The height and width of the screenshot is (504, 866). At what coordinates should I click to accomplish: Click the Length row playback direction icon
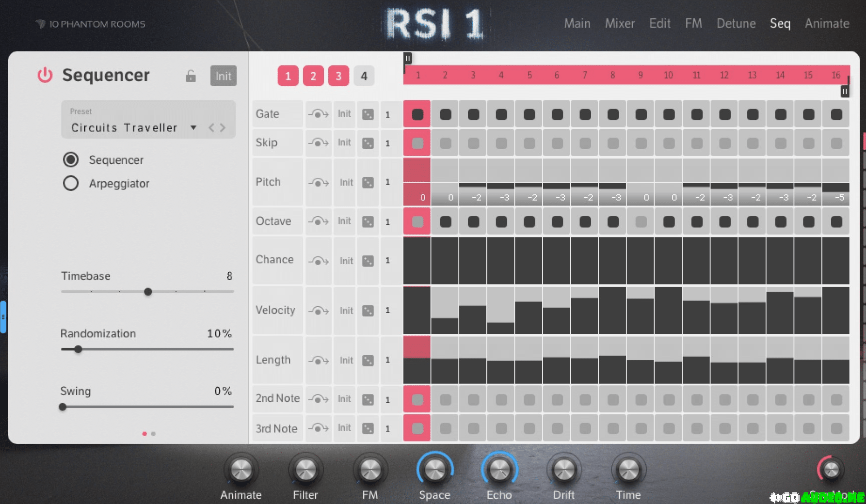coord(318,360)
